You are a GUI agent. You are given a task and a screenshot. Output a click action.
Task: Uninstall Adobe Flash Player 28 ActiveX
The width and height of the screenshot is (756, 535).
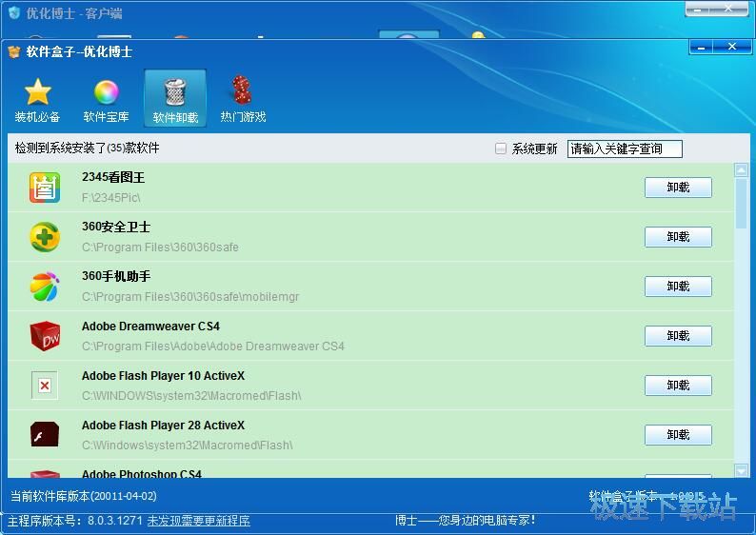[x=678, y=435]
